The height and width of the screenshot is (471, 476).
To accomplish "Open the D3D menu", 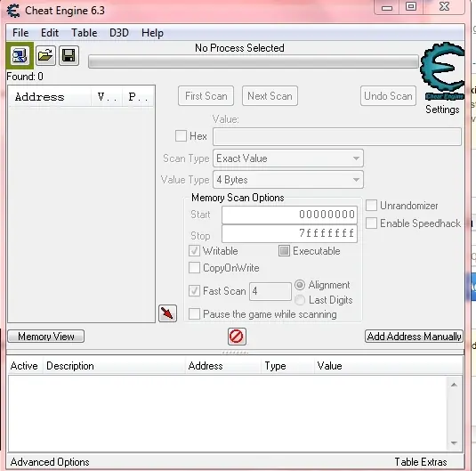I will pos(119,33).
